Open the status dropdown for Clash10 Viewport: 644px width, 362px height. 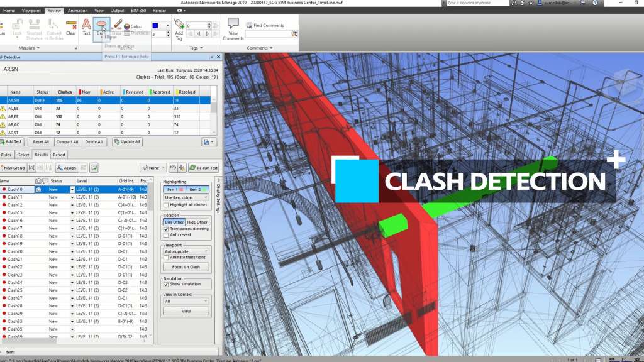pyautogui.click(x=72, y=190)
